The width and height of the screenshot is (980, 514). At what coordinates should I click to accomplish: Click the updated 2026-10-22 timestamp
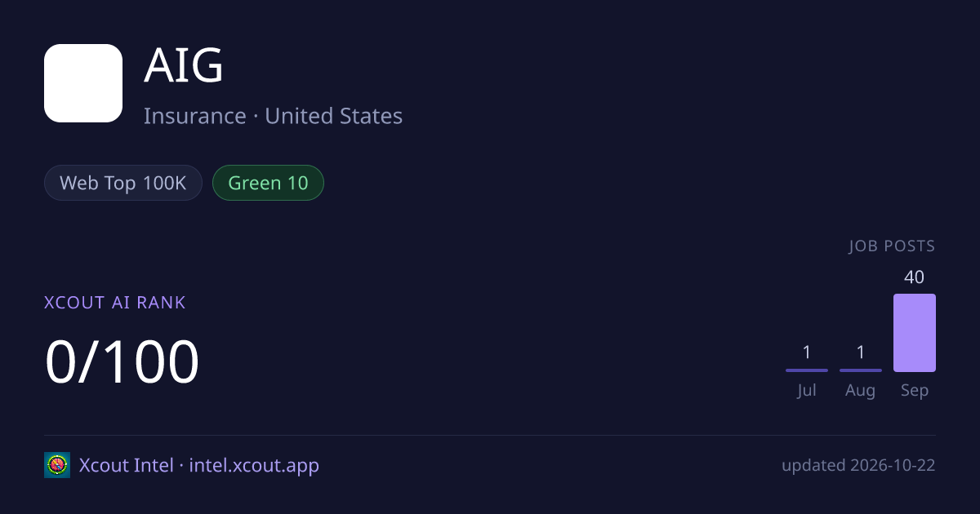(x=858, y=466)
